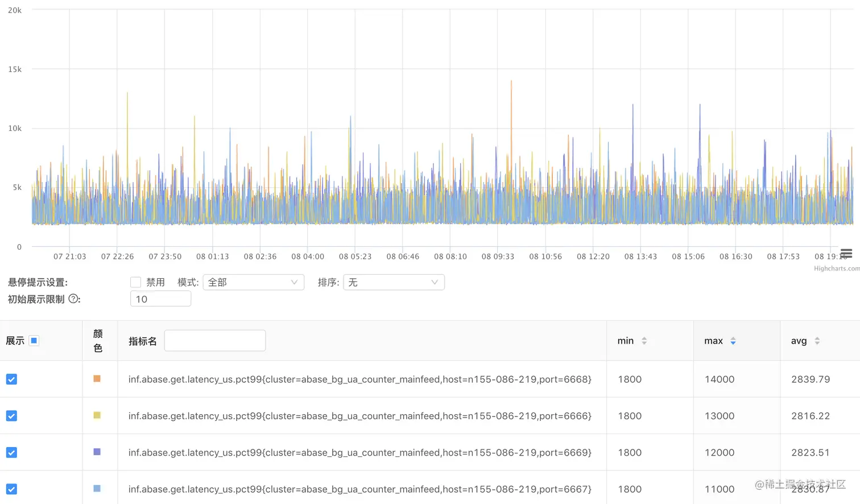Click the 悬停提示设置 label
Viewport: 860px width, 504px height.
point(38,282)
